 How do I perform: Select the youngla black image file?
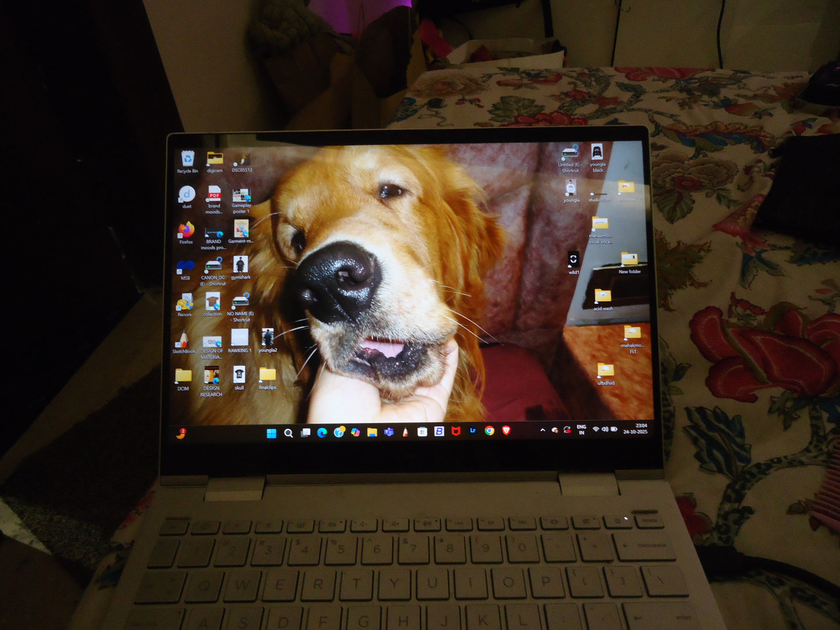click(597, 159)
